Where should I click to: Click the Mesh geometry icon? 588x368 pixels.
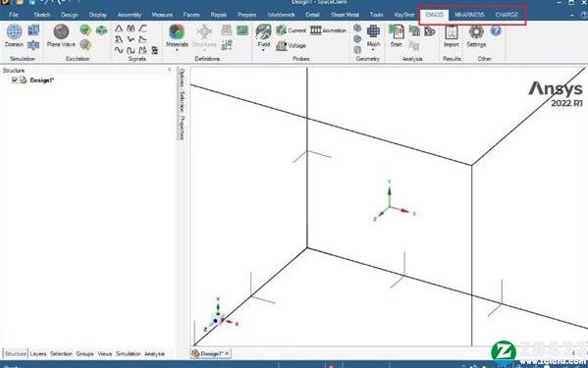[373, 31]
